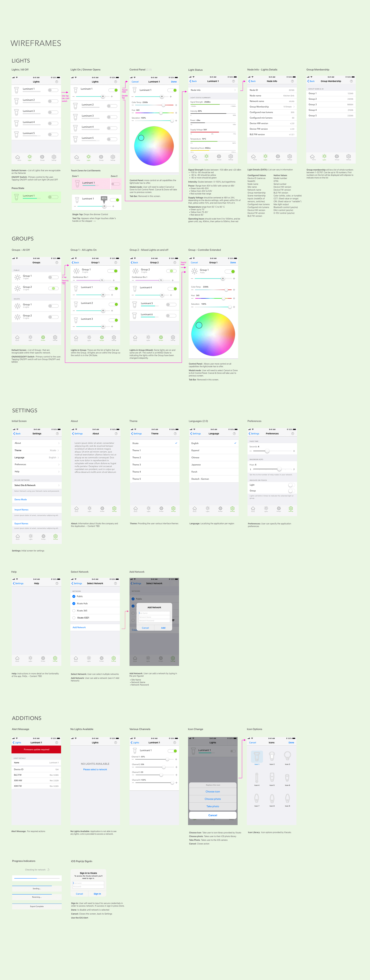Switch to Settings tab in Groups - All Off screen
The width and height of the screenshot is (370, 980).
[55, 338]
